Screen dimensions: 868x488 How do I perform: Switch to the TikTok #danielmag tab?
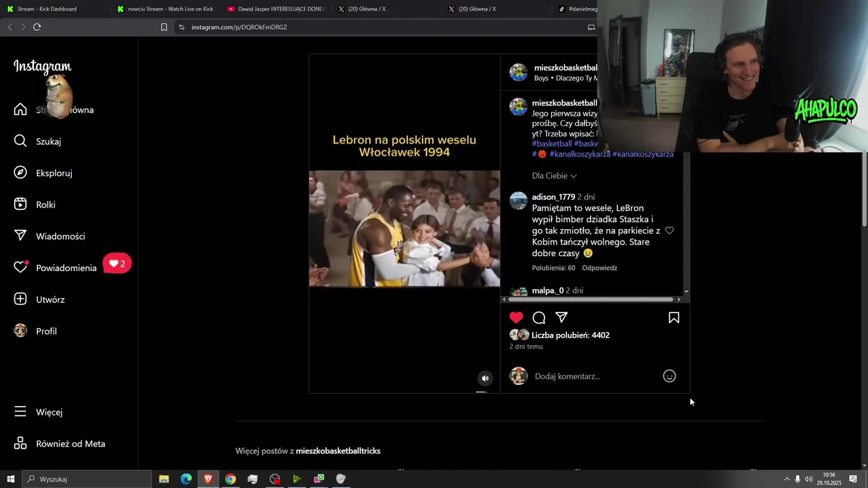click(576, 9)
